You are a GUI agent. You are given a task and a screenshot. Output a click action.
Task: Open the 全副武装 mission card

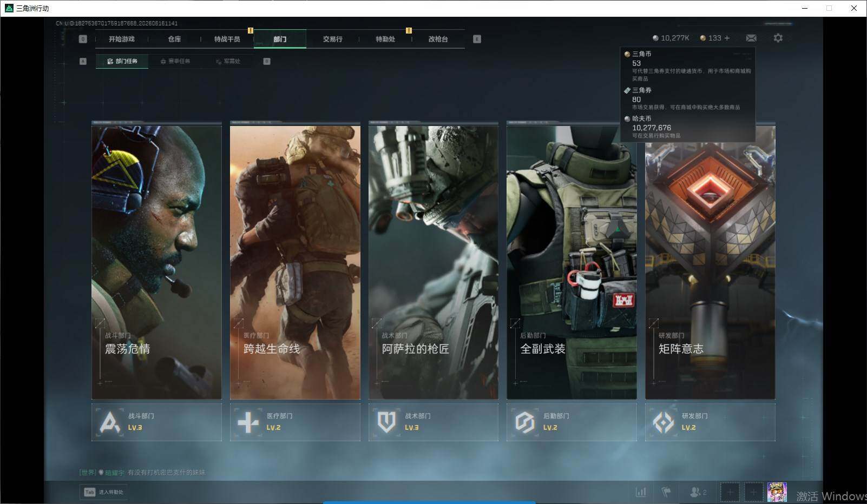(x=572, y=261)
